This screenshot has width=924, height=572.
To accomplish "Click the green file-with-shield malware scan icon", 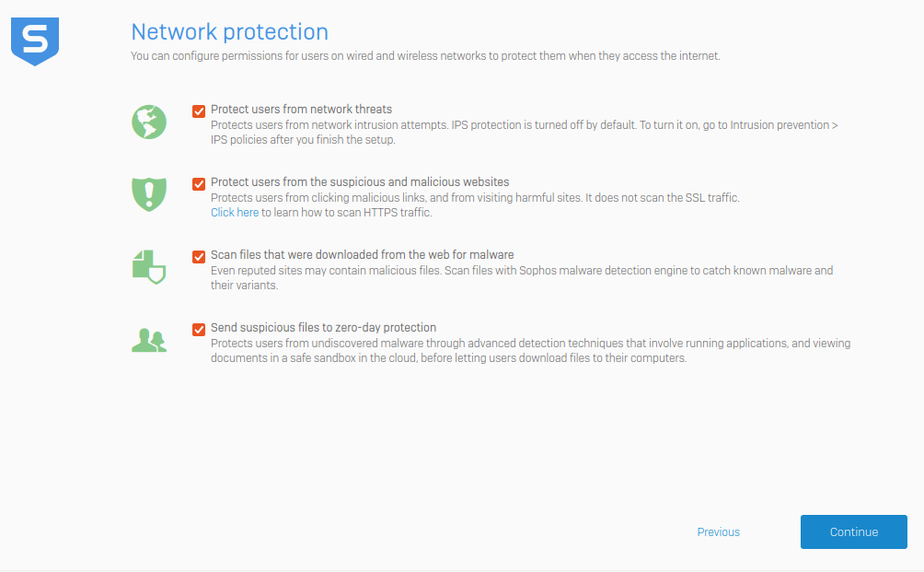I will [149, 267].
